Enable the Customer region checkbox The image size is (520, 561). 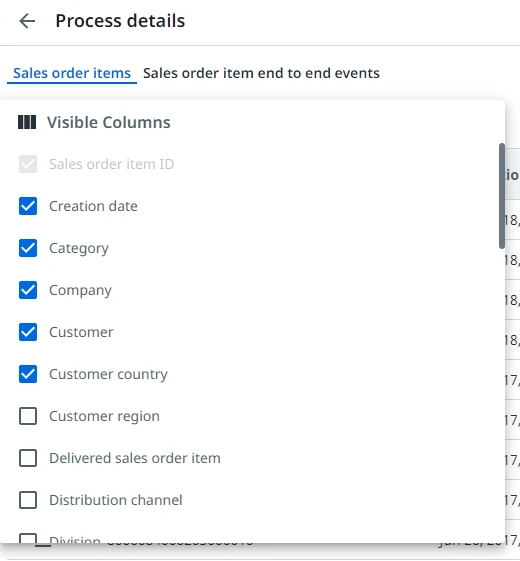[x=28, y=416]
